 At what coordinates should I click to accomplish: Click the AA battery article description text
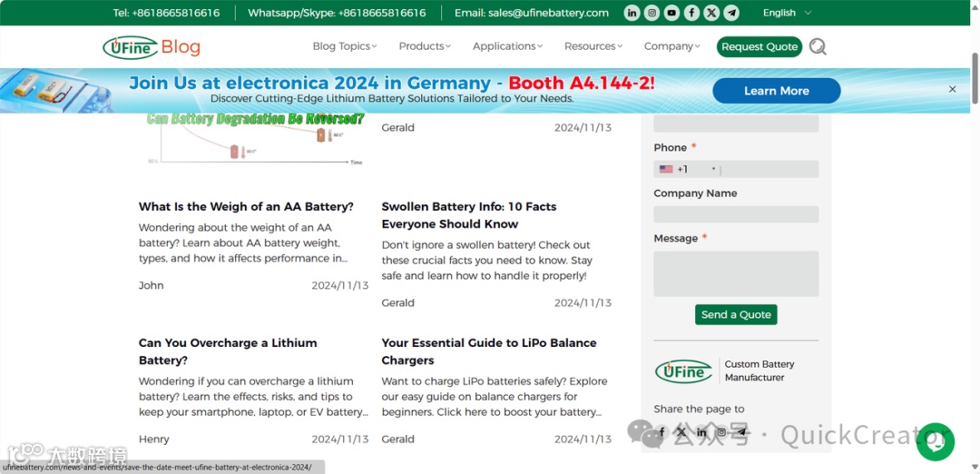click(244, 242)
